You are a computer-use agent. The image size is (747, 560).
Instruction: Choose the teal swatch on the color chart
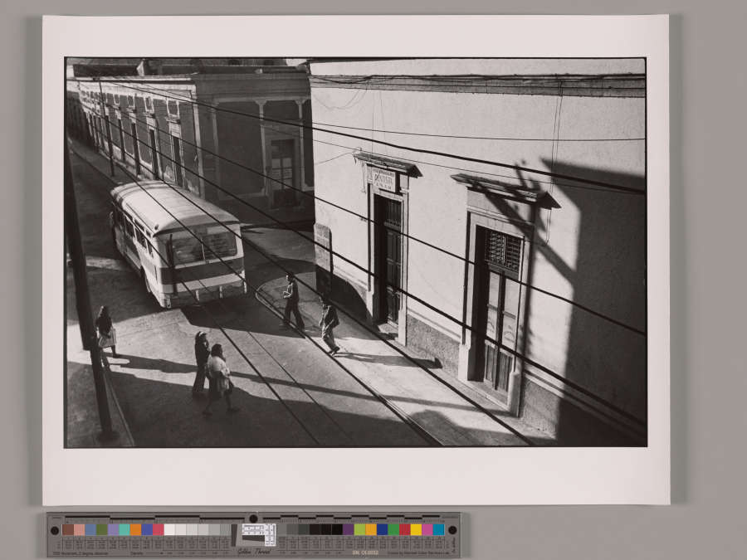tap(124, 529)
